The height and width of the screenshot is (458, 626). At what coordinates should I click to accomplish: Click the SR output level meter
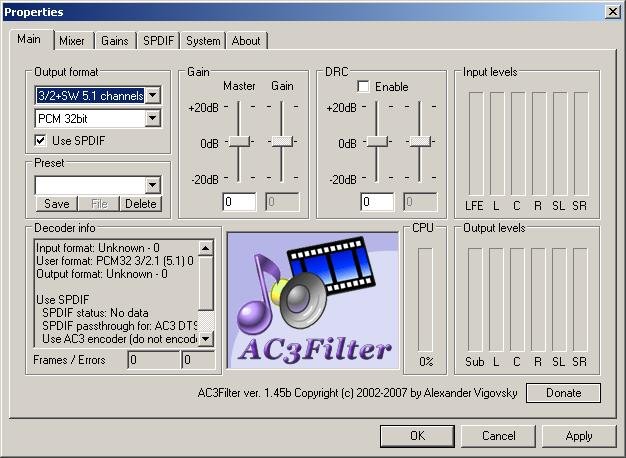point(581,300)
